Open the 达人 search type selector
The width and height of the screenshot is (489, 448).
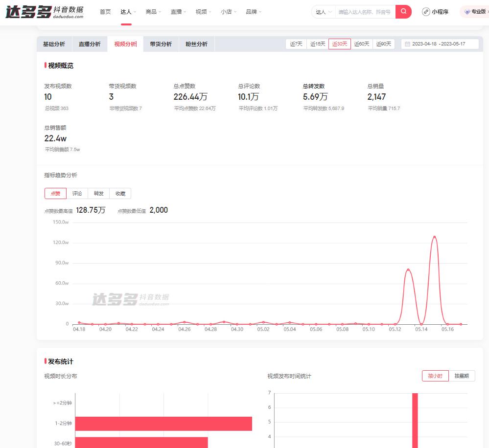pyautogui.click(x=324, y=12)
